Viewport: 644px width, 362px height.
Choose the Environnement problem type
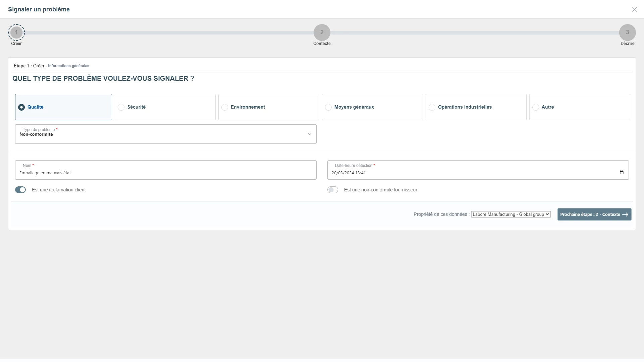point(269,107)
